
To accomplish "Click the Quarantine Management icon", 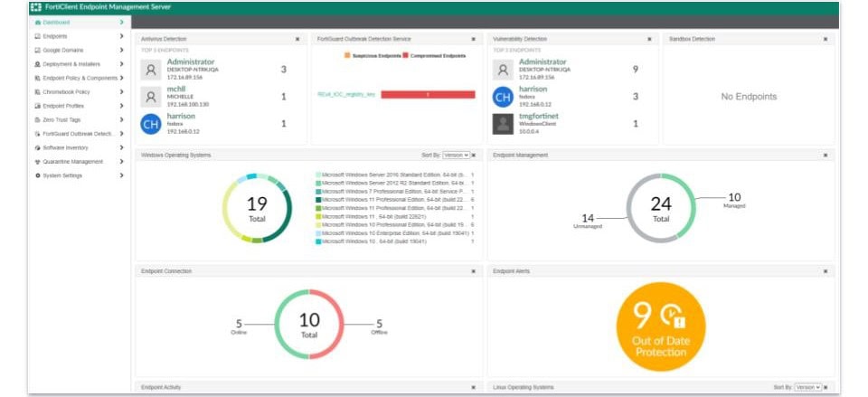I will click(38, 162).
